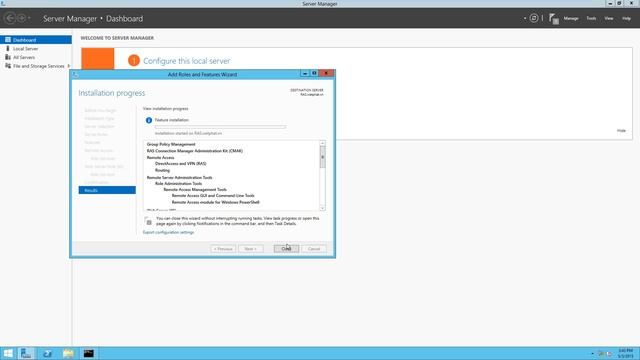Open the Notifications flag icon
640x360 pixels.
(553, 18)
